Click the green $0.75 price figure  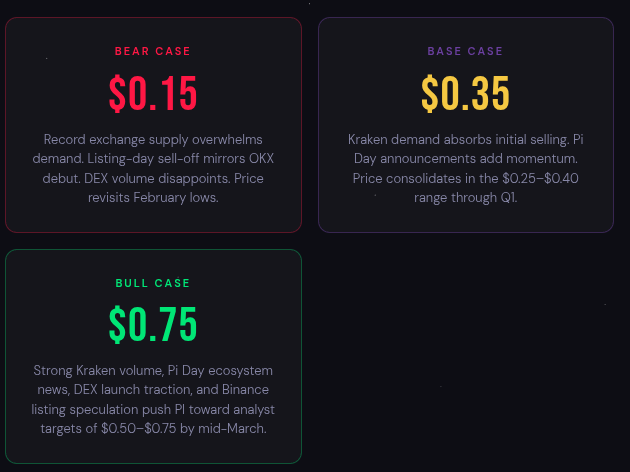152,326
